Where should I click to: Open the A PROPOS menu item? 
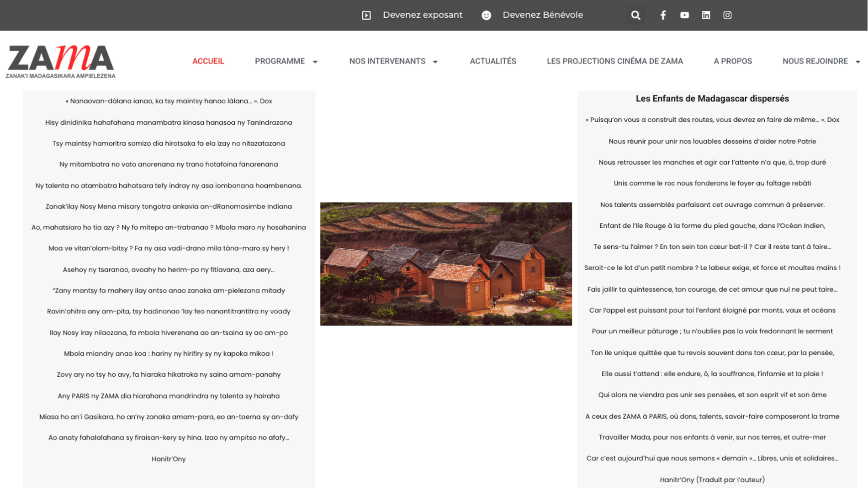(733, 61)
